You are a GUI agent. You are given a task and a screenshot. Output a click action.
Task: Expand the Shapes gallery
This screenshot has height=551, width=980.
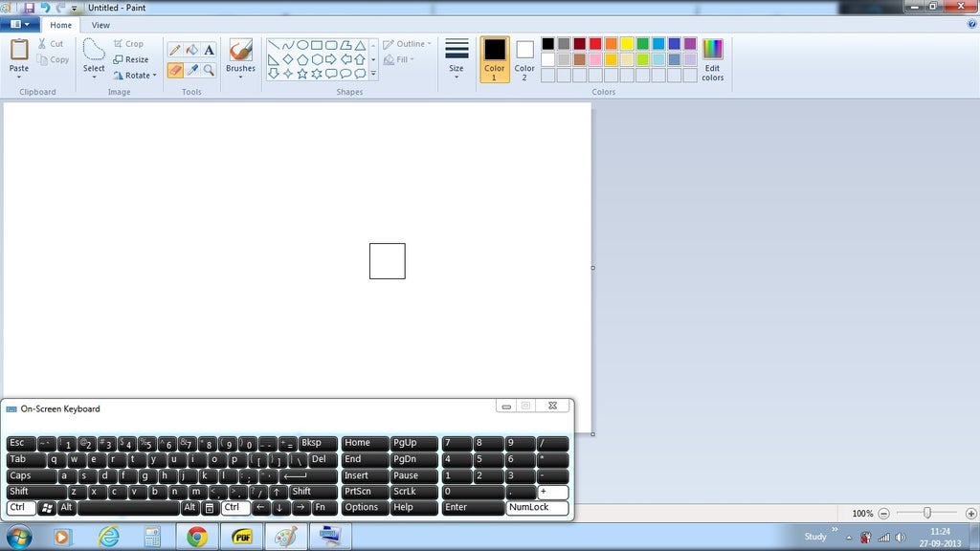click(373, 75)
